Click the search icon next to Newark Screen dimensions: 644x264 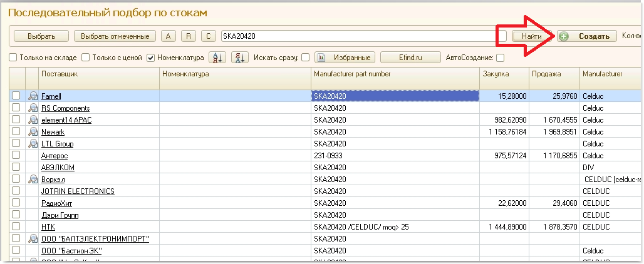33,132
